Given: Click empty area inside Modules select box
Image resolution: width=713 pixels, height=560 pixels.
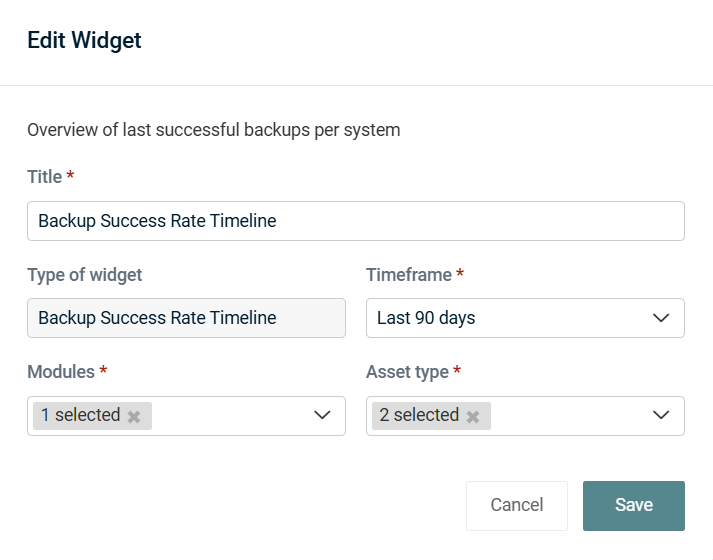Looking at the screenshot, I should pyautogui.click(x=232, y=416).
